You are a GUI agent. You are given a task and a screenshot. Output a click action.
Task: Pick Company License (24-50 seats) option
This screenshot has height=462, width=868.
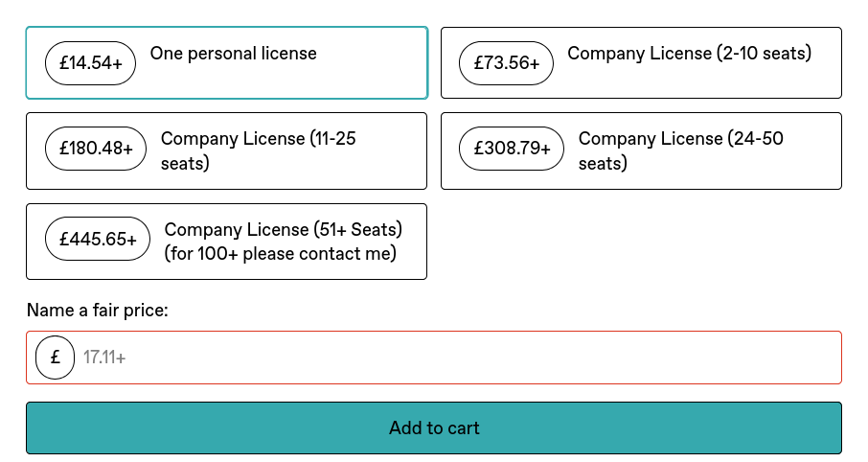[641, 150]
